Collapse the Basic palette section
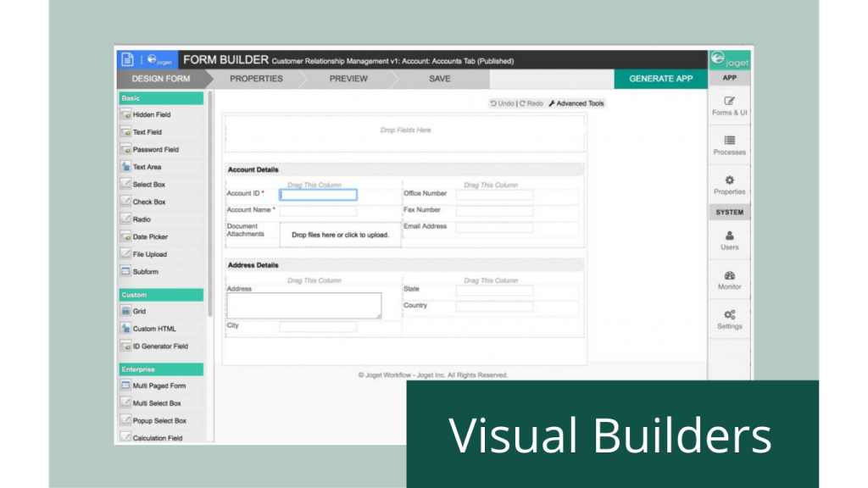Image resolution: width=868 pixels, height=488 pixels. [x=161, y=98]
